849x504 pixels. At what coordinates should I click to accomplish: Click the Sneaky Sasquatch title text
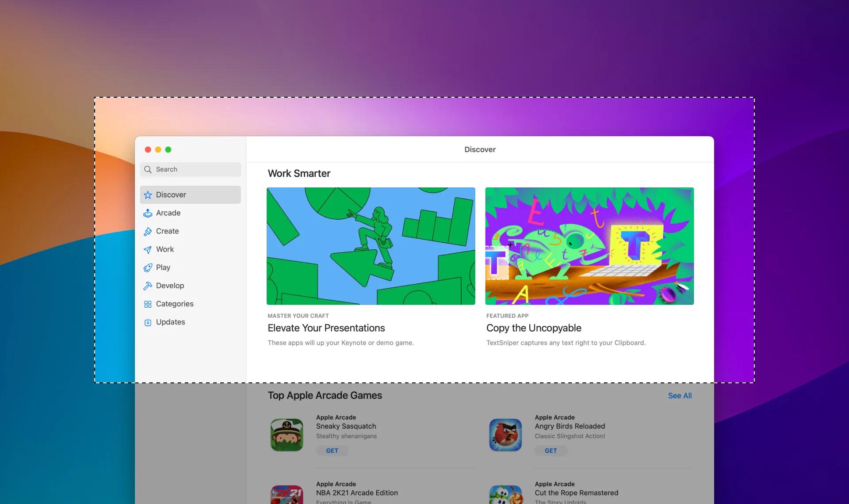[x=346, y=426]
